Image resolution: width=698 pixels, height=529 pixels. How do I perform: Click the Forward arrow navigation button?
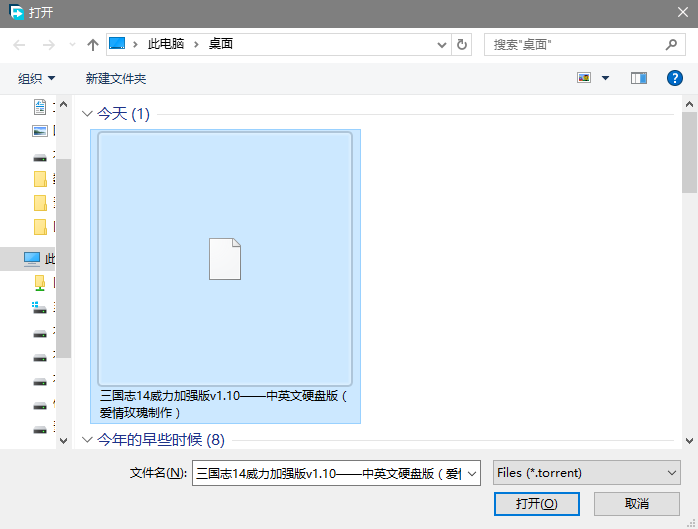[x=48, y=45]
